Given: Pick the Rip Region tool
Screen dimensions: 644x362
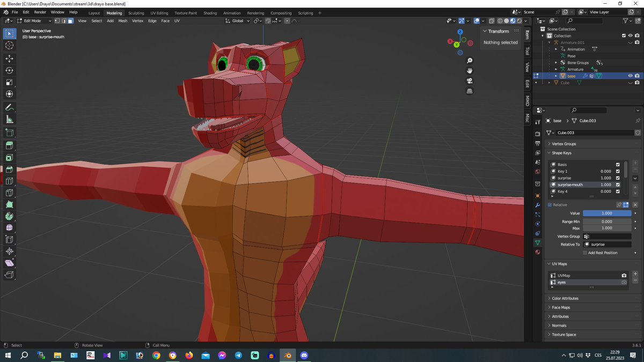Looking at the screenshot, I should pyautogui.click(x=9, y=275).
